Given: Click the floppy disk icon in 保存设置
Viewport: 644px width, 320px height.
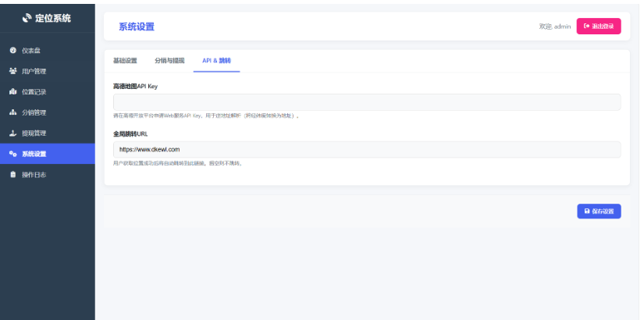Looking at the screenshot, I should point(587,212).
